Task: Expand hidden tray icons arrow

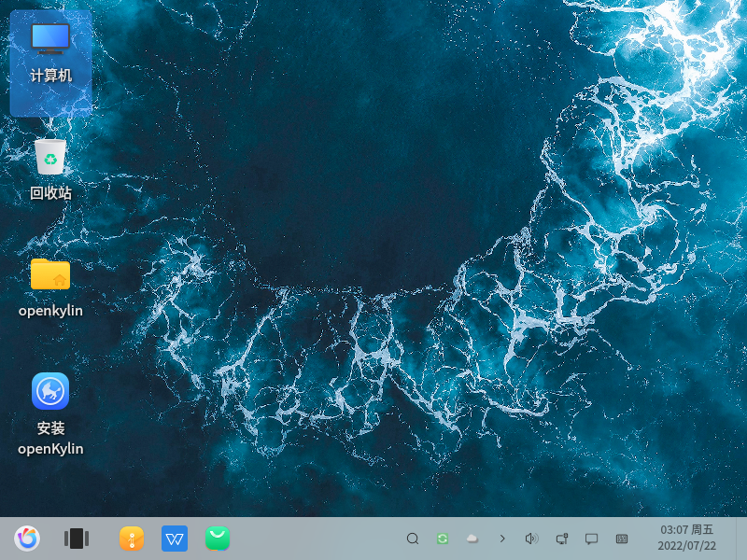Action: pyautogui.click(x=502, y=539)
